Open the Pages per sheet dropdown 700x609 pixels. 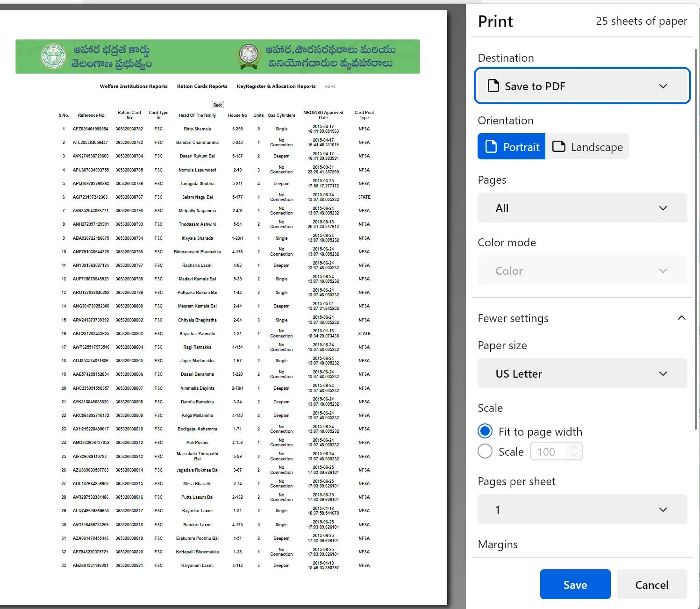(582, 509)
